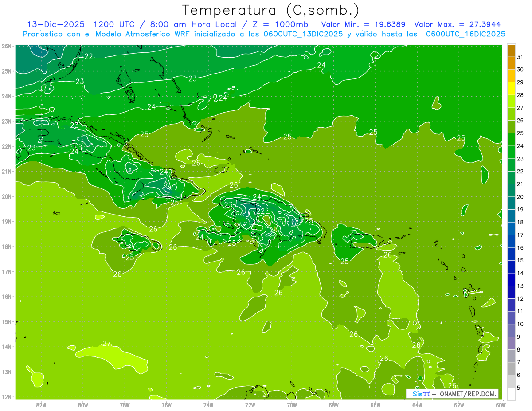Screen dimensions: 532x411
Task: Click the "64W" longitude axis label
Action: [417, 405]
